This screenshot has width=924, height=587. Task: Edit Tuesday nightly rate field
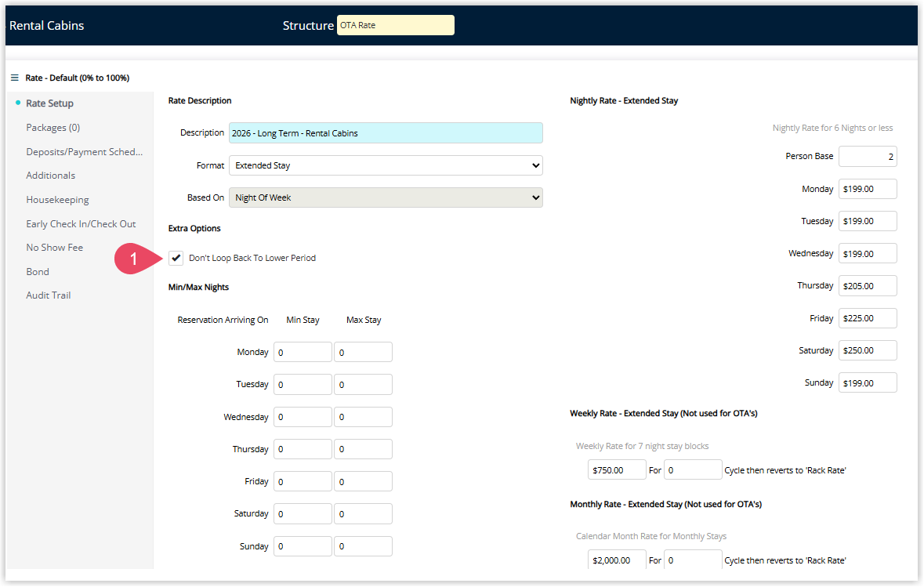click(868, 221)
